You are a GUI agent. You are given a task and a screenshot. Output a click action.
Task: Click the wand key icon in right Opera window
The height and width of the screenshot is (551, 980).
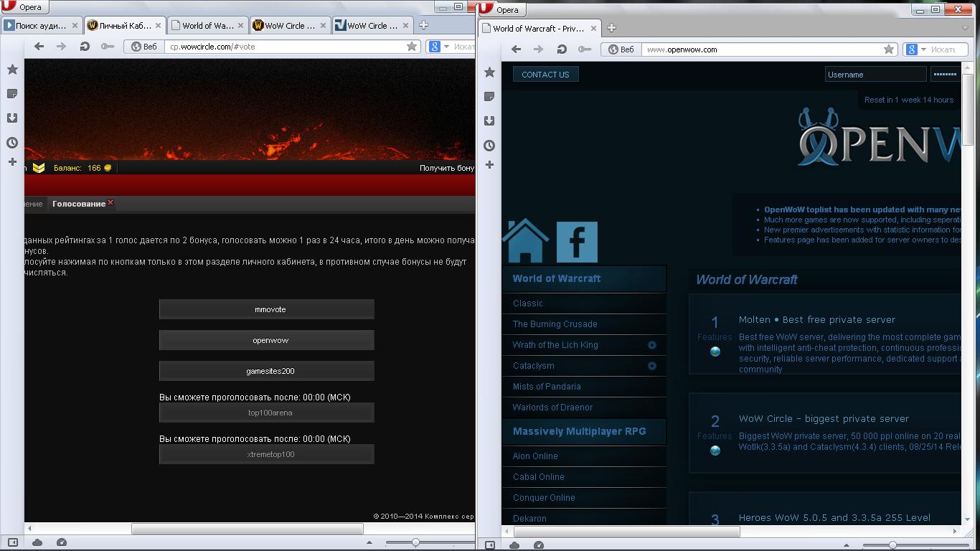(585, 50)
